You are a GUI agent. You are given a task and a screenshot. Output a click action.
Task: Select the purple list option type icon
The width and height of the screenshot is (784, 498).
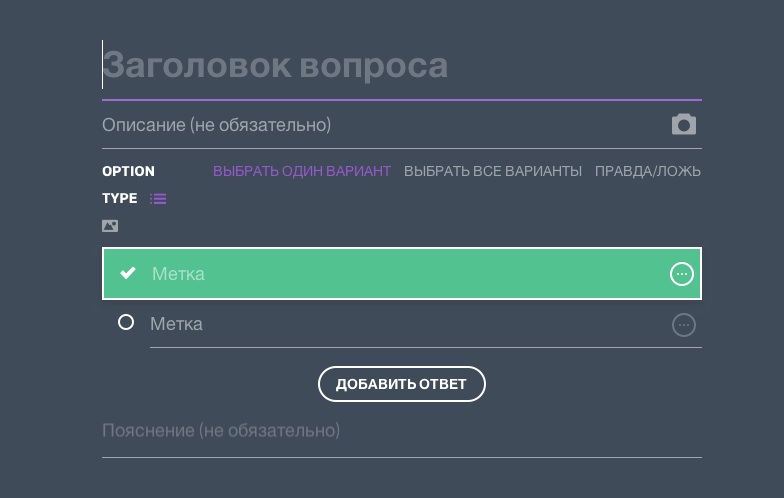tap(158, 199)
